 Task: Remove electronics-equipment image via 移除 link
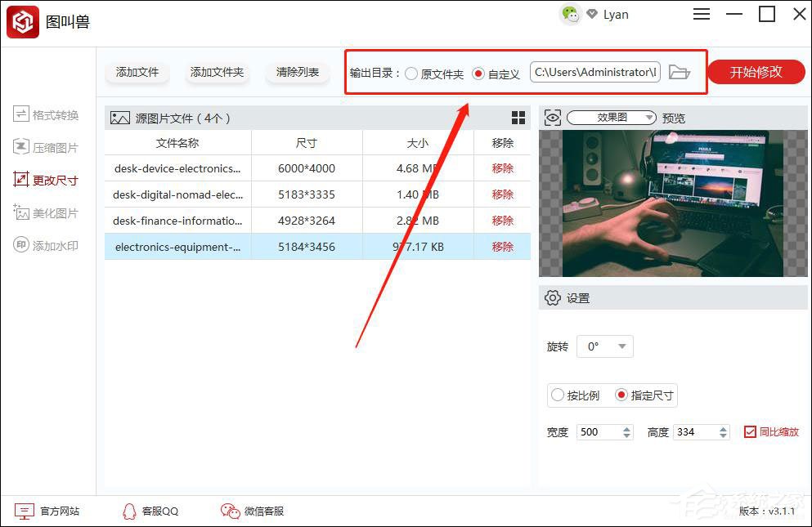click(501, 246)
